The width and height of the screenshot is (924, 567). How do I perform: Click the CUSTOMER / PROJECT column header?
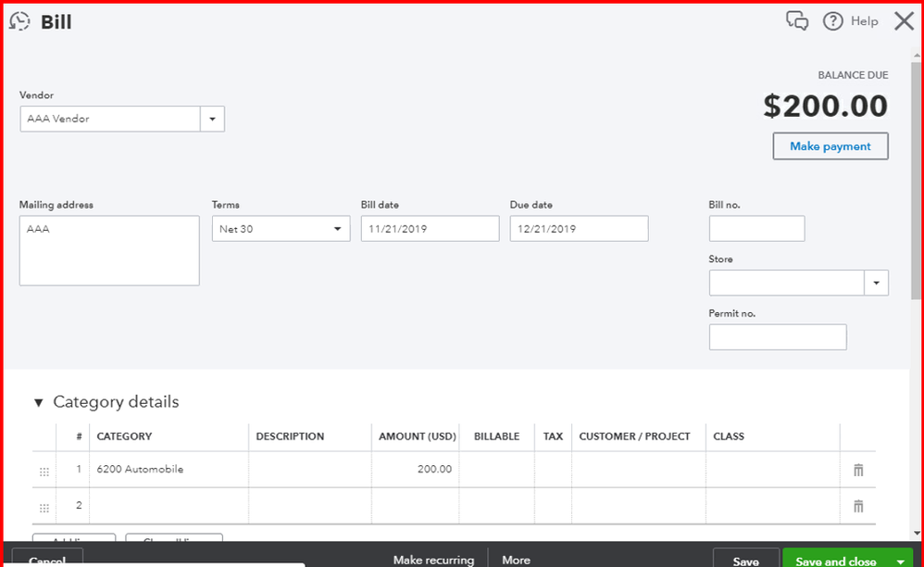634,436
